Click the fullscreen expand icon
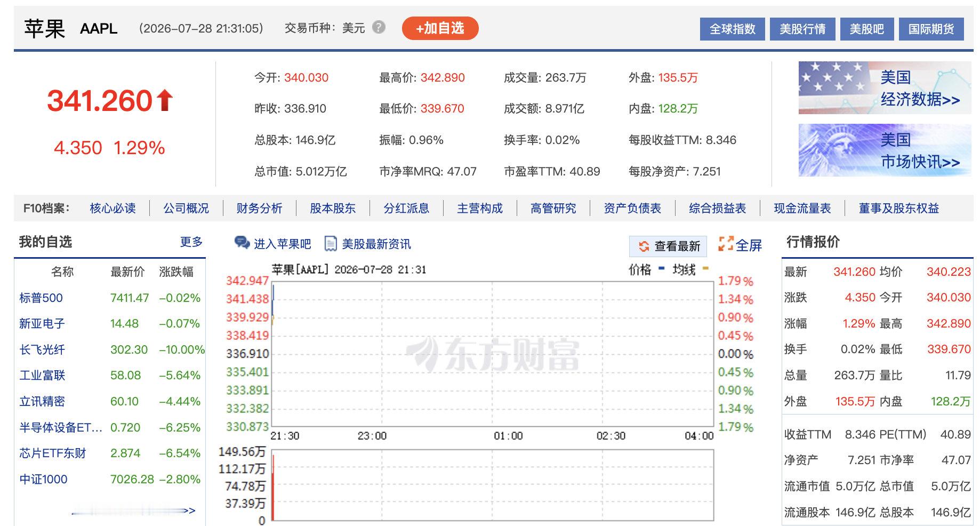This screenshot has width=980, height=526. click(x=726, y=244)
